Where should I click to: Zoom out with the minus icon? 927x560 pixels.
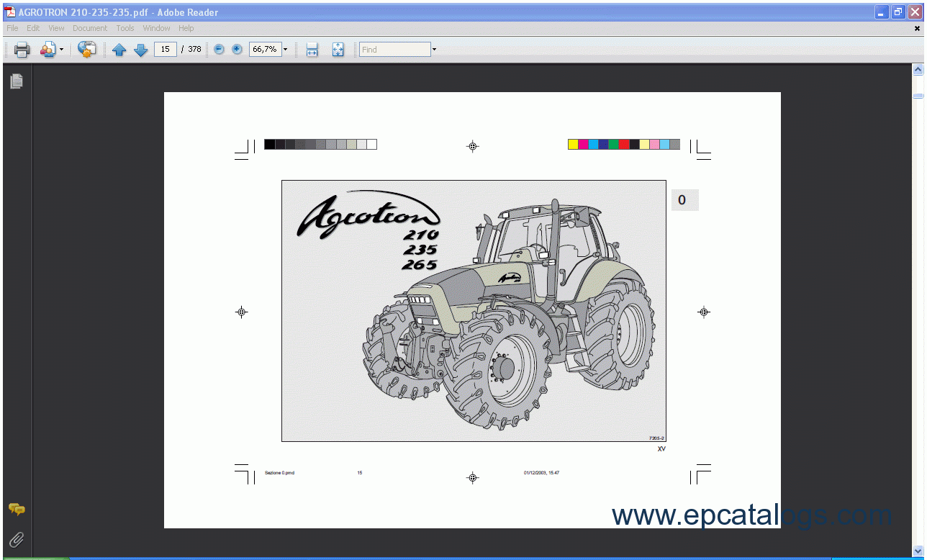[219, 50]
